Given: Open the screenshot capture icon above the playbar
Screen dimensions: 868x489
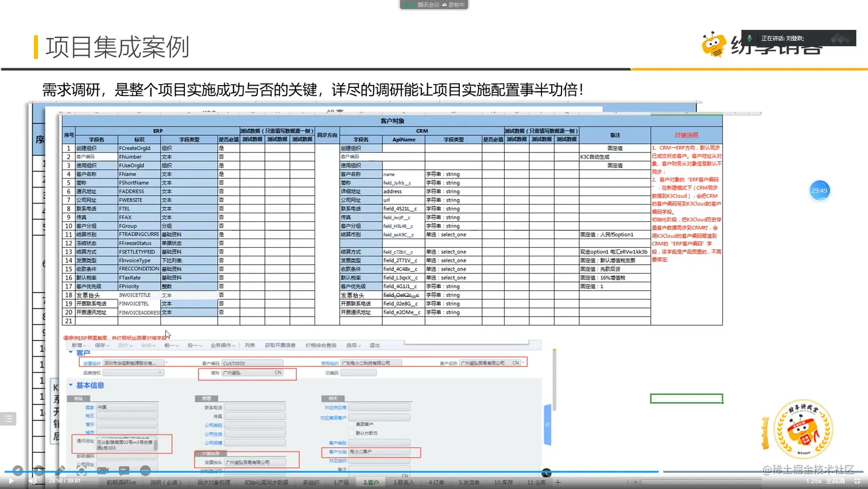Looking at the screenshot, I should tap(82, 471).
